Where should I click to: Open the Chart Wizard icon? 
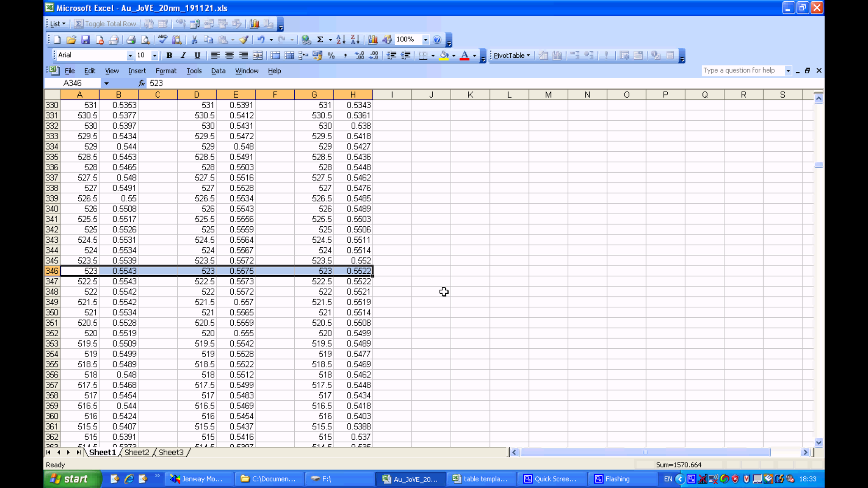click(x=373, y=40)
